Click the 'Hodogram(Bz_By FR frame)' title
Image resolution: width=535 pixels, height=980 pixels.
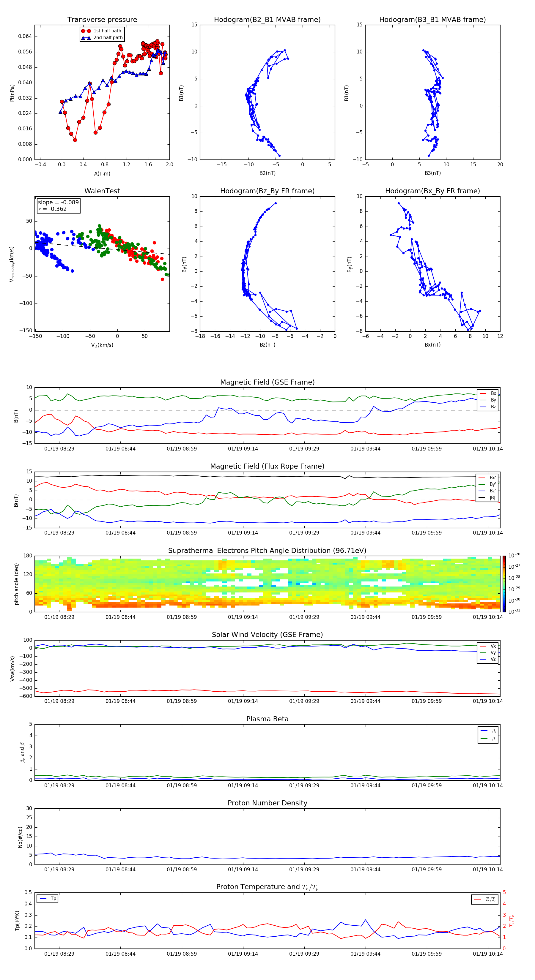tap(267, 191)
